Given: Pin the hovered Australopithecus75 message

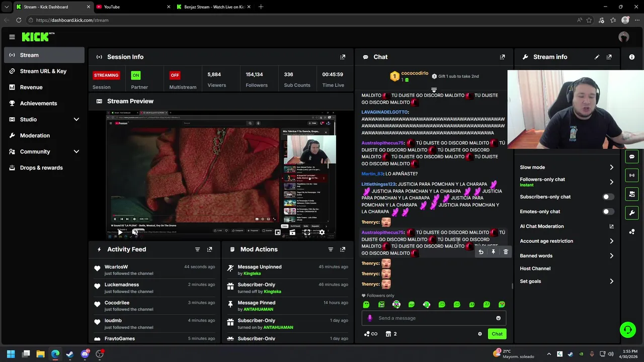Looking at the screenshot, I should pos(493,252).
